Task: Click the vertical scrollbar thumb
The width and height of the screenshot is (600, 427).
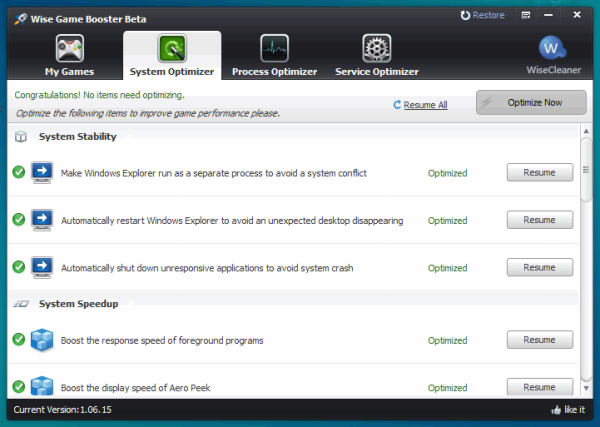Action: click(586, 169)
